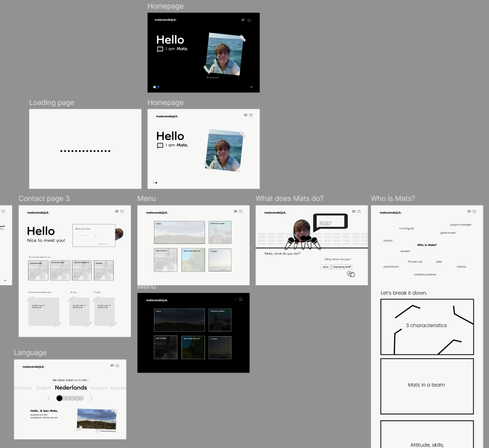
Task: Click the chat icon in light Homepage header
Action: tap(245, 115)
